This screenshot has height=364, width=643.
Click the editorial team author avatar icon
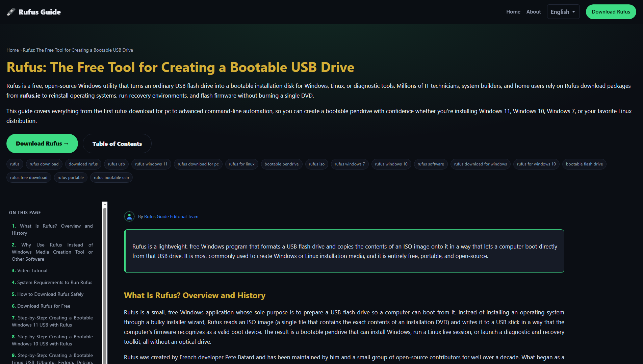(x=129, y=216)
